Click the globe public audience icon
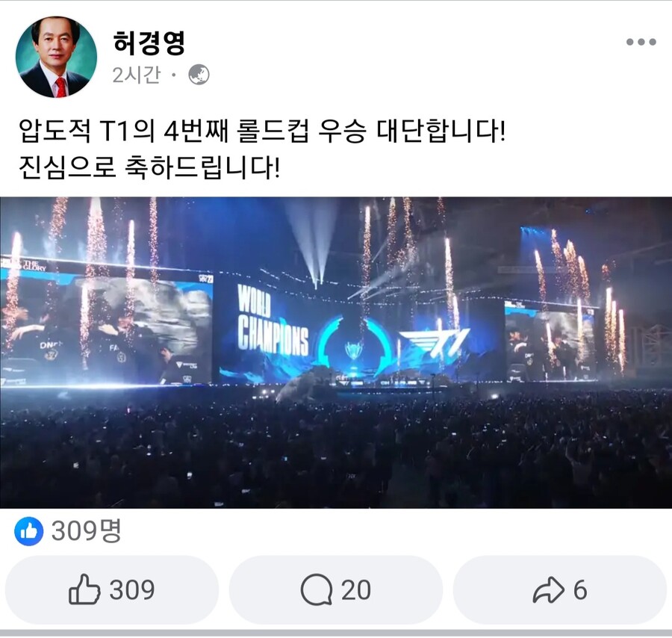 (x=199, y=75)
